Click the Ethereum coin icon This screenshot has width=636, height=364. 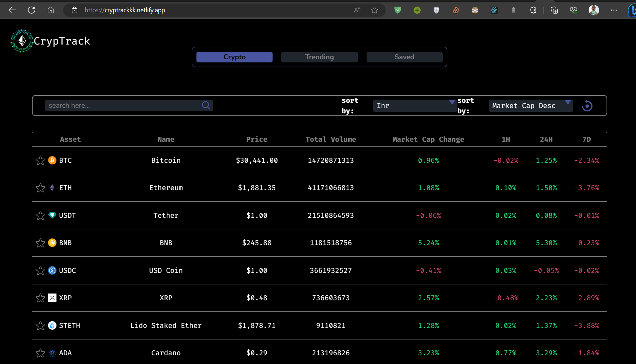point(52,188)
